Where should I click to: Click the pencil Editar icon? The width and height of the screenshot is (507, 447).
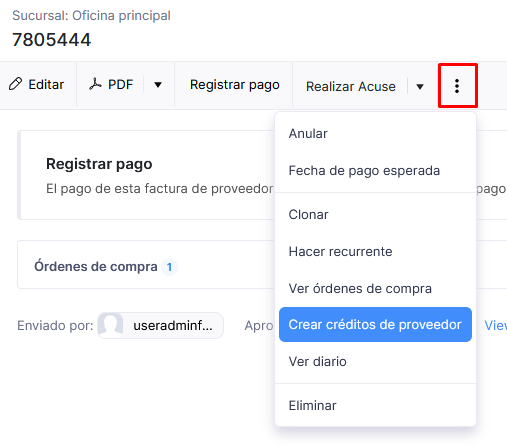[15, 84]
